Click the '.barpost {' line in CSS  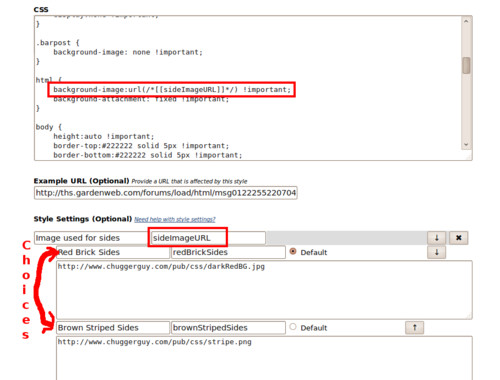[58, 43]
